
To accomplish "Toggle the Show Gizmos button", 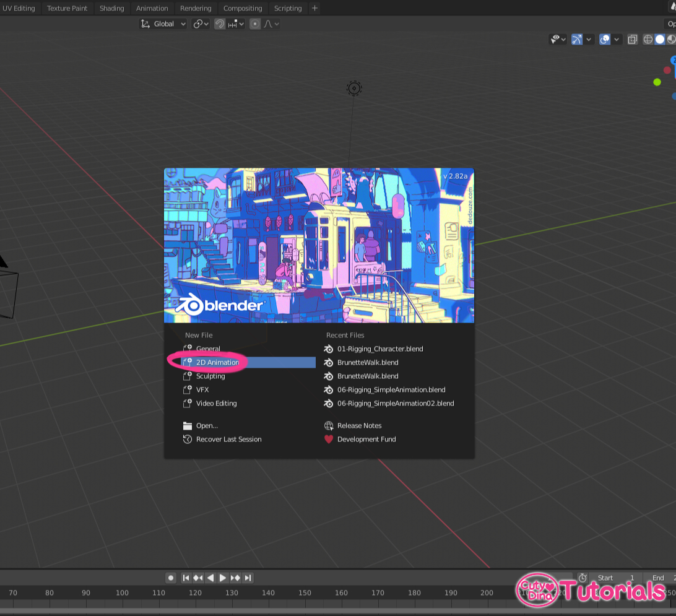I will point(576,39).
